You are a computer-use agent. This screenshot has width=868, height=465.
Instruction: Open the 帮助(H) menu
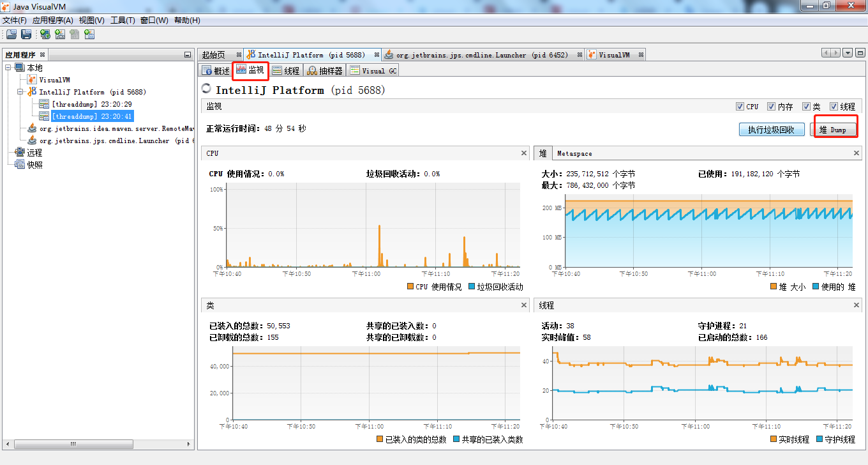pos(187,20)
